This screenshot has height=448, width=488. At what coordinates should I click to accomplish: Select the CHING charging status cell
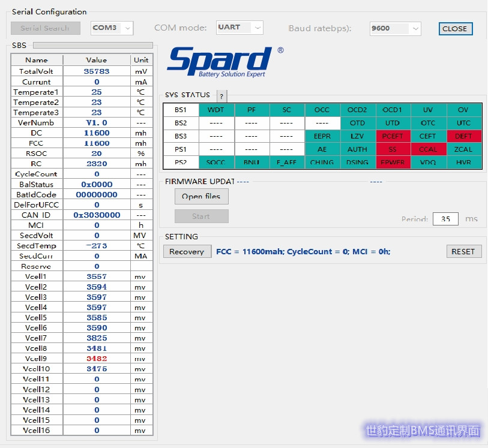(x=322, y=163)
